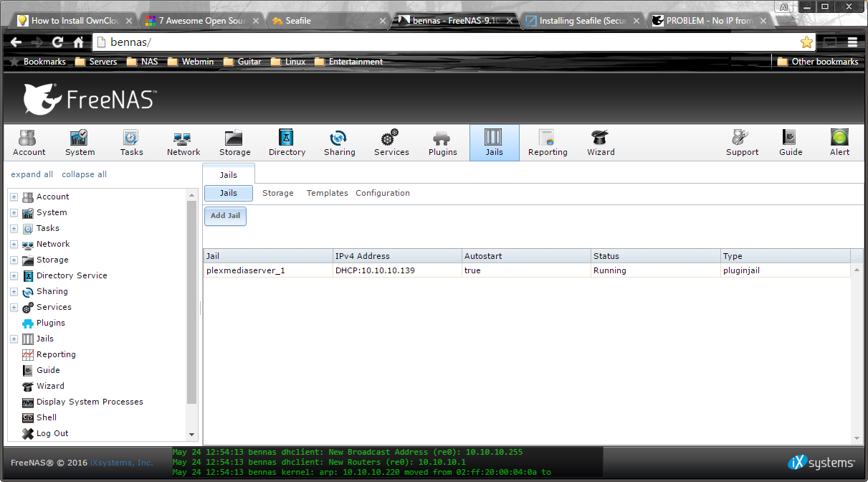Switch to the Configuration sub-tab
868x482 pixels.
coord(383,193)
